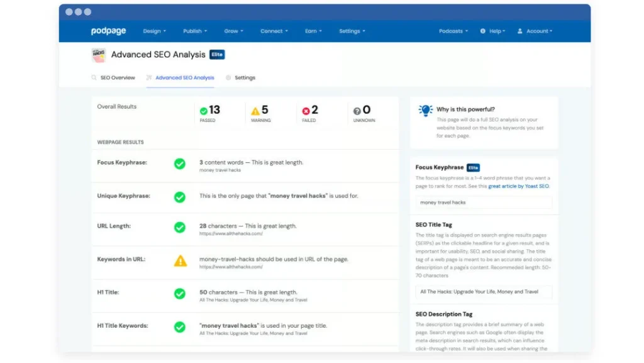Open the Connect dropdown menu
Screen dimensions: 644x363
274,30
